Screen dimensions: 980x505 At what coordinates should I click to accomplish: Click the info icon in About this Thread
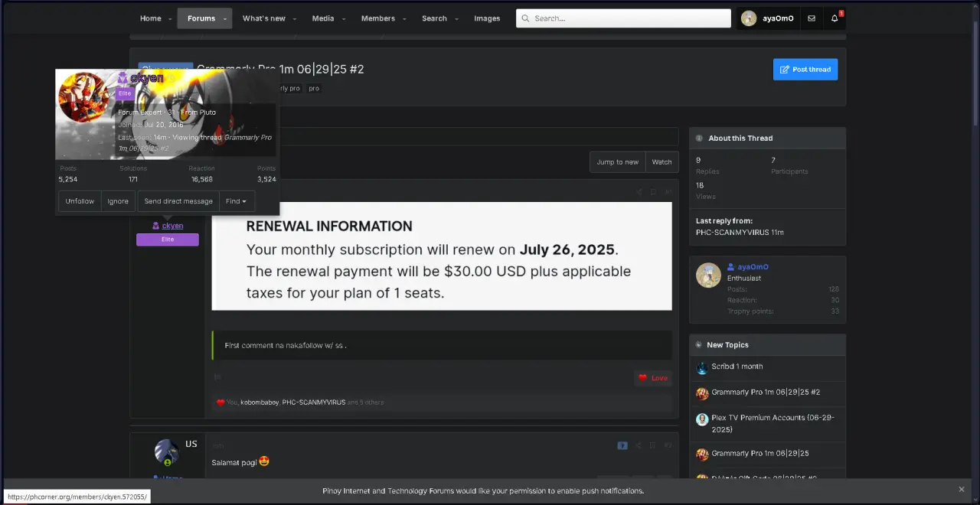[699, 138]
